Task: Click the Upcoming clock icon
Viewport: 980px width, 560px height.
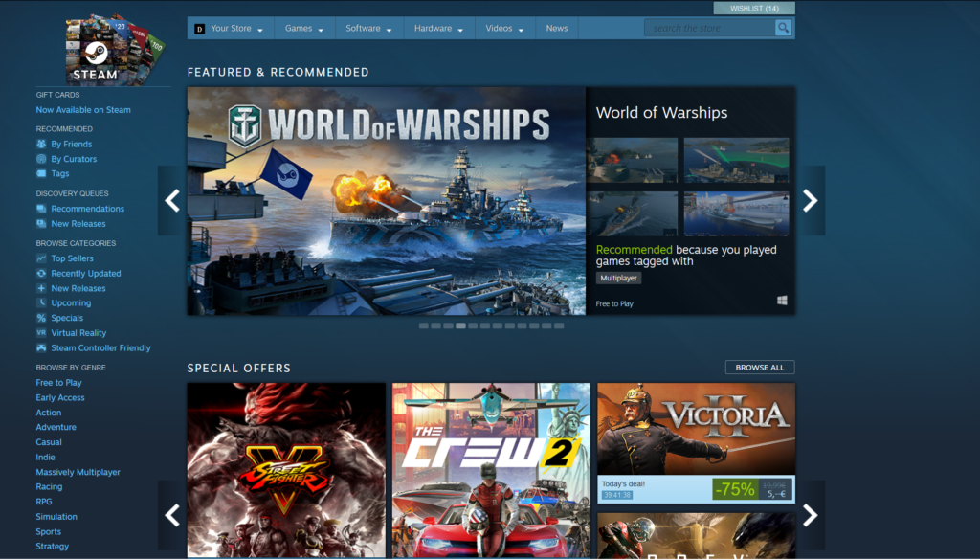Action: 41,302
